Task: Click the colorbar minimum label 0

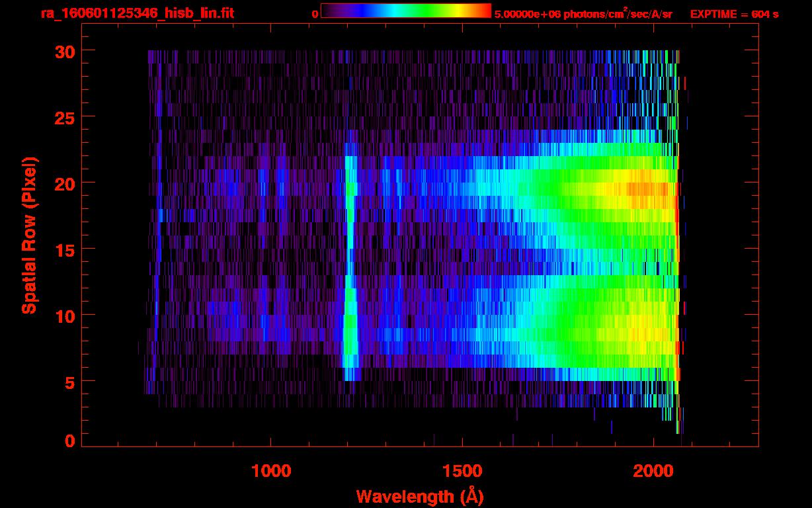Action: click(315, 14)
